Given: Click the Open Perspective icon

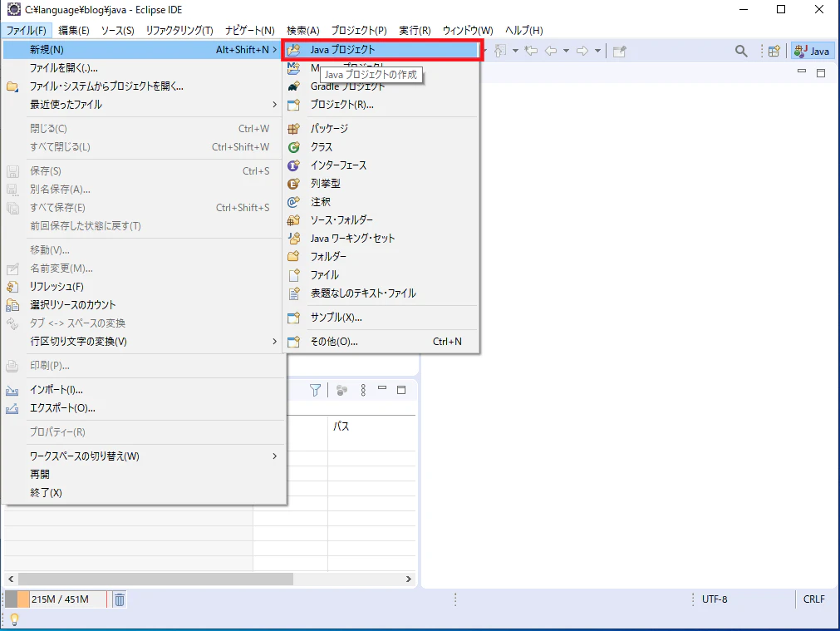Looking at the screenshot, I should point(774,51).
